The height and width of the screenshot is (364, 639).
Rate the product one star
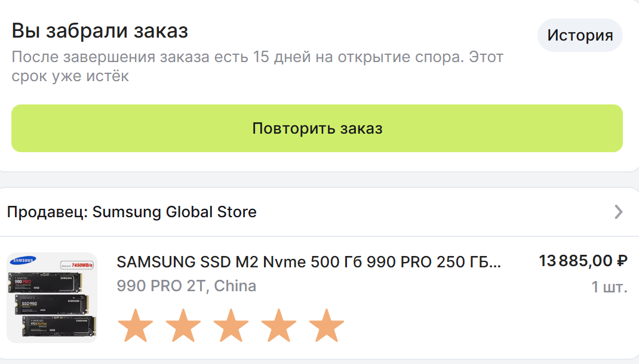point(136,325)
